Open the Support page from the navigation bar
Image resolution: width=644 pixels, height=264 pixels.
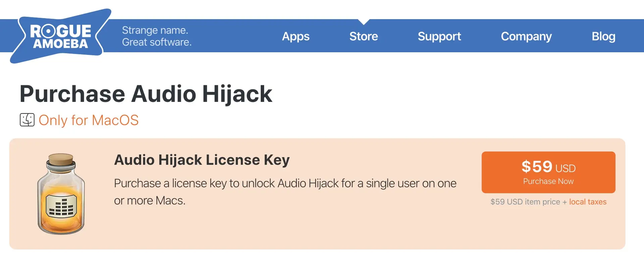[x=439, y=37]
